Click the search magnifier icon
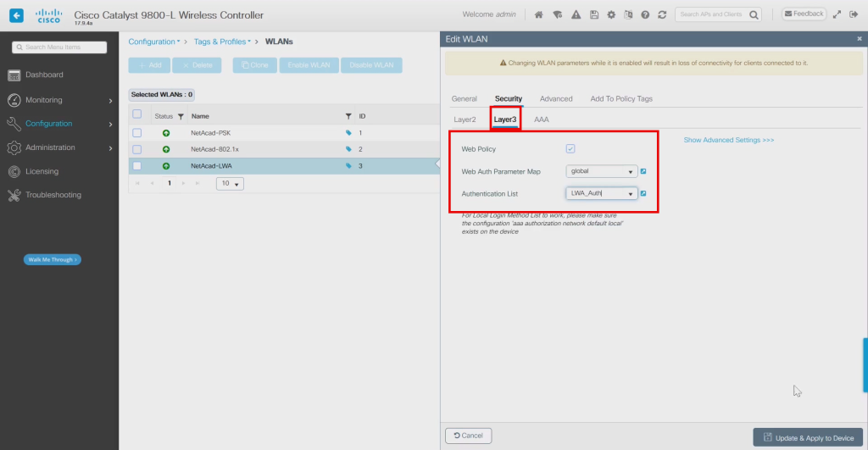Screen dimensions: 868x450 (x=754, y=15)
